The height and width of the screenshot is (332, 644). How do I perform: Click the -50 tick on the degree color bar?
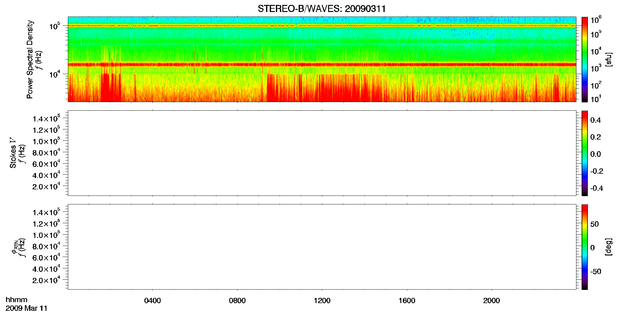[595, 272]
